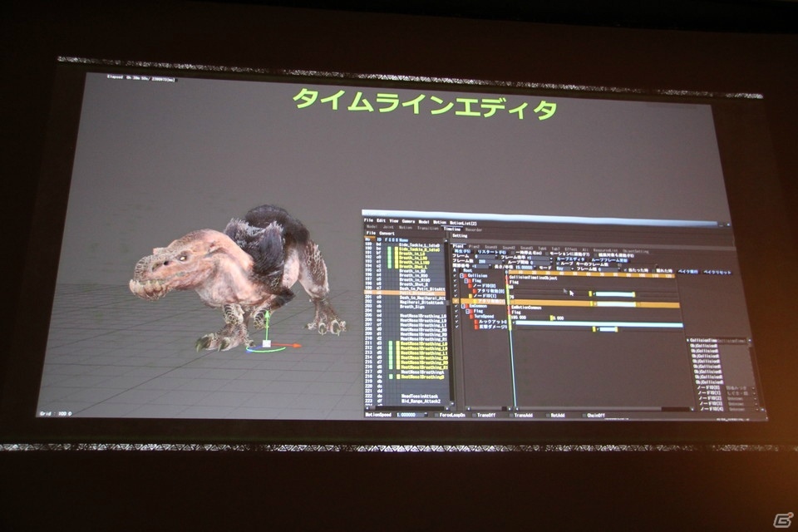Screen dimensions: 798x532
Task: Click the red node icon beside EmCommon
Action: point(466,306)
